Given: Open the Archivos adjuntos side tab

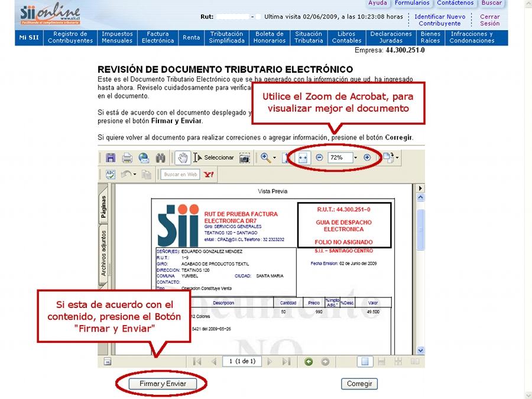Looking at the screenshot, I should click(x=103, y=253).
